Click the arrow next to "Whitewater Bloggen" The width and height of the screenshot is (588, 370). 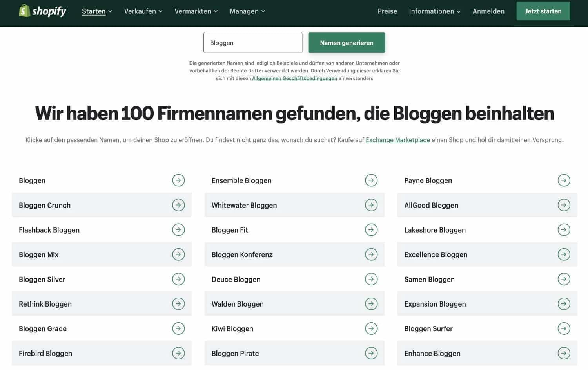pos(371,205)
